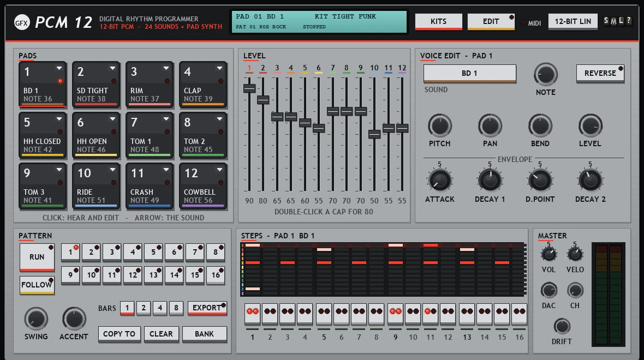This screenshot has width=644, height=360.
Task: Set window size to small (S)
Action: (606, 21)
